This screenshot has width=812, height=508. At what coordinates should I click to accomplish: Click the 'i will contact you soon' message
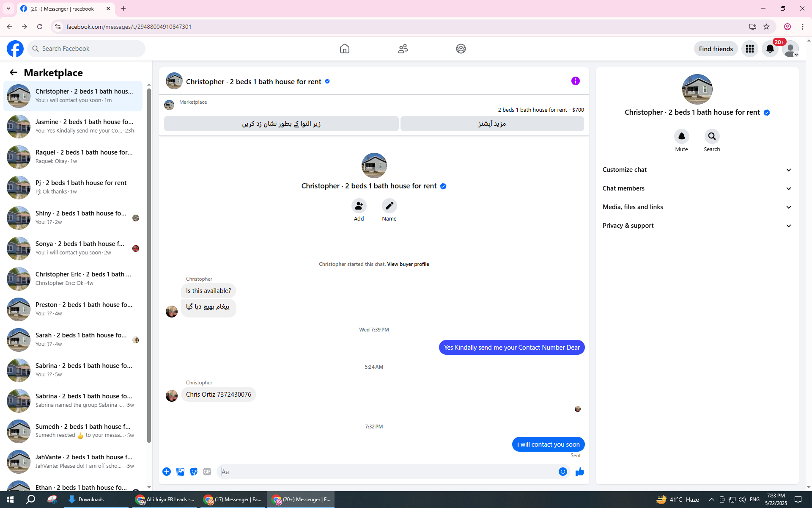(549, 444)
